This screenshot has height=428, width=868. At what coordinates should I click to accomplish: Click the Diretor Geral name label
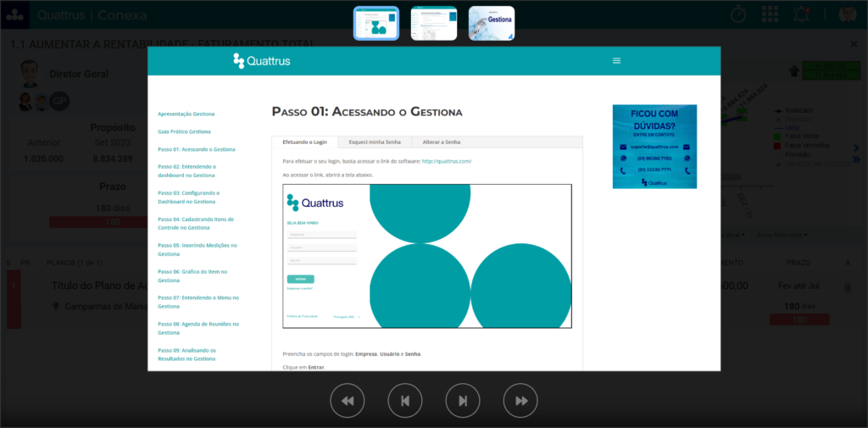click(79, 75)
